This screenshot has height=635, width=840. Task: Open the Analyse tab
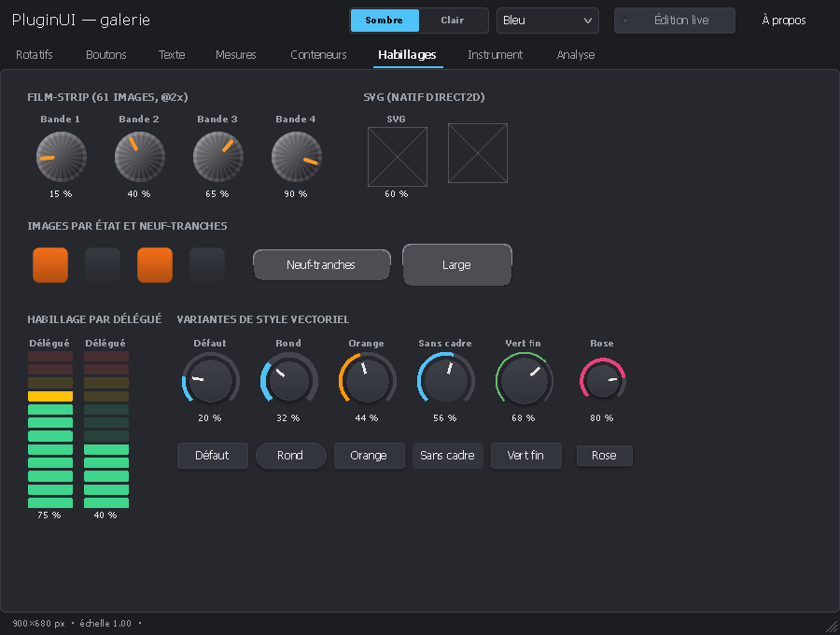pyautogui.click(x=576, y=55)
